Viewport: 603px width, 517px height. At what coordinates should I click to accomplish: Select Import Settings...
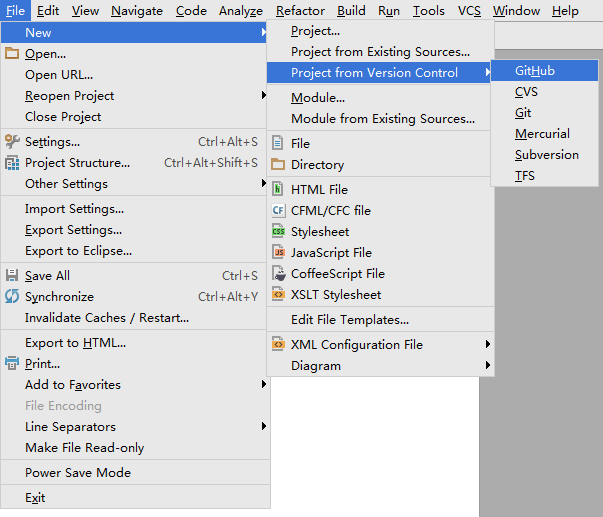tap(134, 208)
